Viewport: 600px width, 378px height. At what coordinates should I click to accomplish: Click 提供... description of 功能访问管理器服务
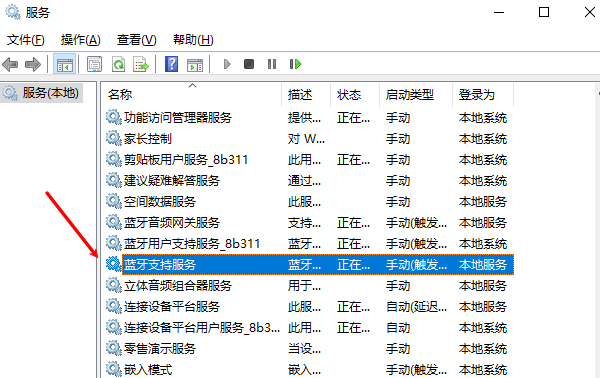pyautogui.click(x=304, y=117)
